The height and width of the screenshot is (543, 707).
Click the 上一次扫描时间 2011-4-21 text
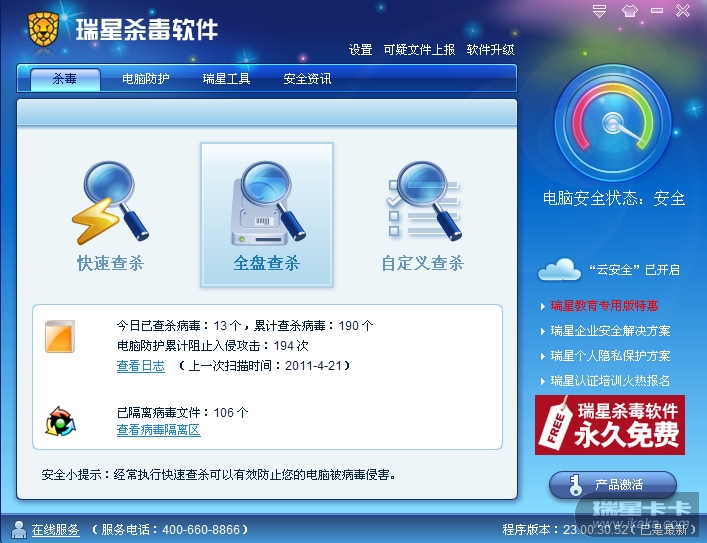264,366
